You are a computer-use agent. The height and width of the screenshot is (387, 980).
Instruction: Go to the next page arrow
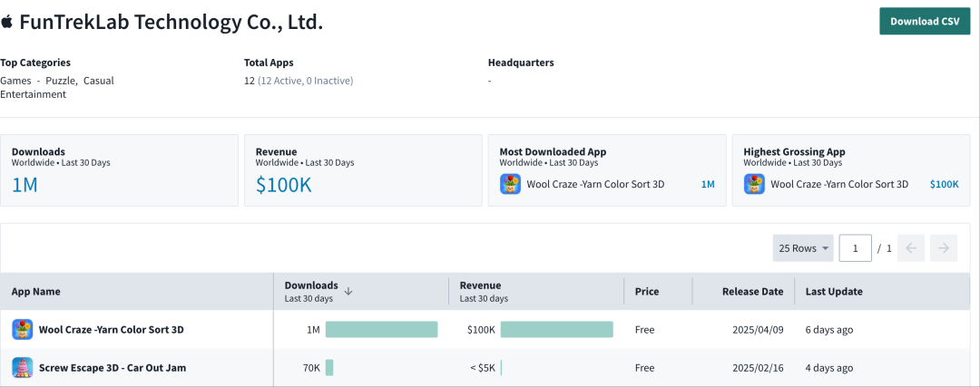pos(944,248)
